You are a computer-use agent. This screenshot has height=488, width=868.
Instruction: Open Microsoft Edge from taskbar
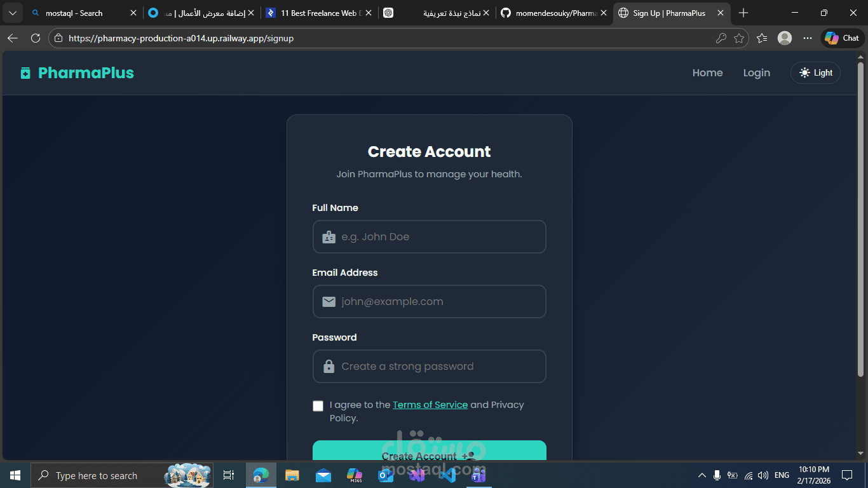click(x=261, y=475)
